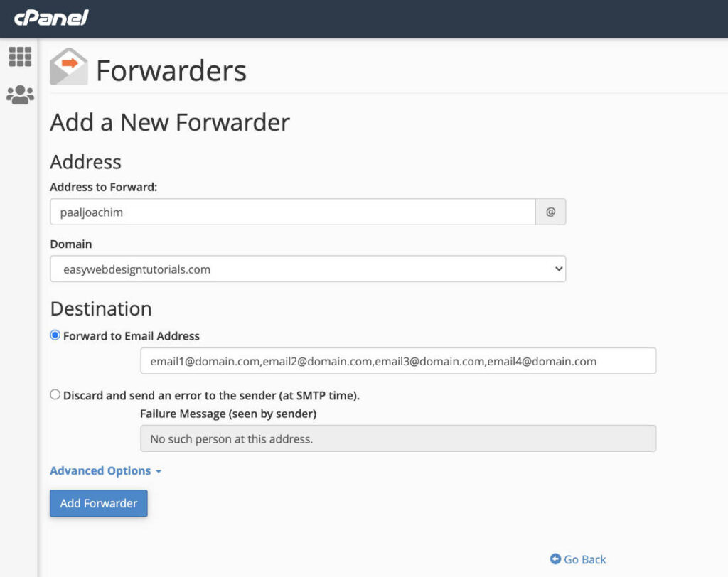The image size is (728, 577).
Task: Click the Forwarders title in the header
Action: tap(172, 69)
